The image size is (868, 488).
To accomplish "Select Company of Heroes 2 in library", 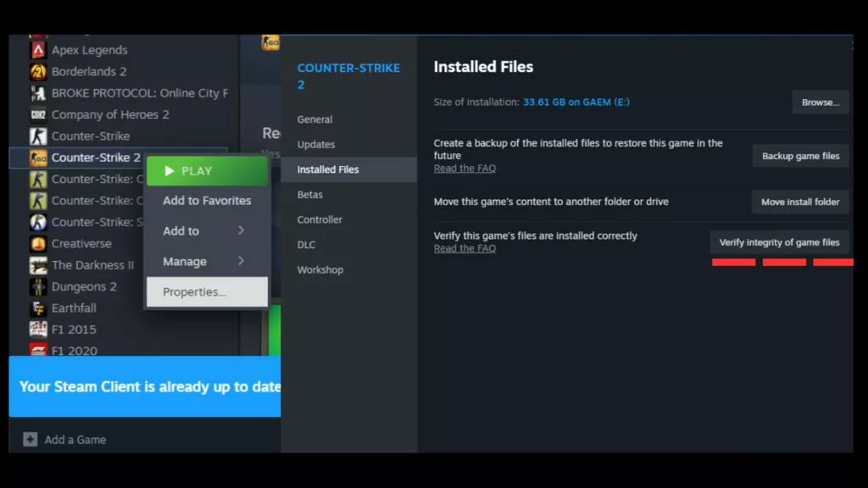I will click(x=110, y=114).
